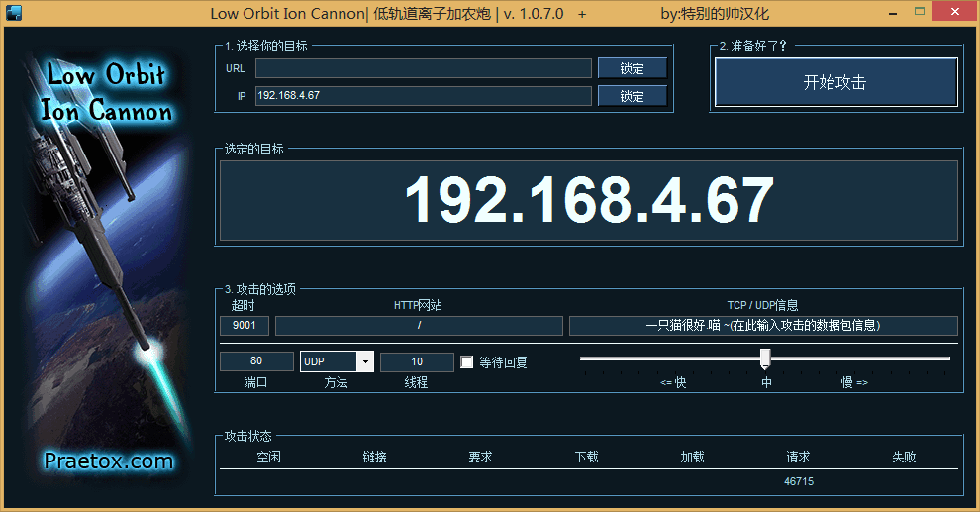980x512 pixels.
Task: Click the 空闲 status column header
Action: coord(268,457)
